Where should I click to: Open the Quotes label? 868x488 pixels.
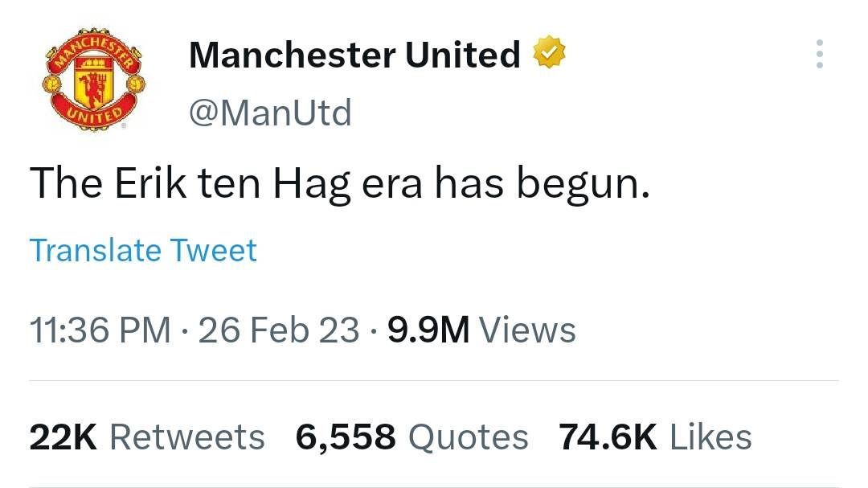pos(469,437)
